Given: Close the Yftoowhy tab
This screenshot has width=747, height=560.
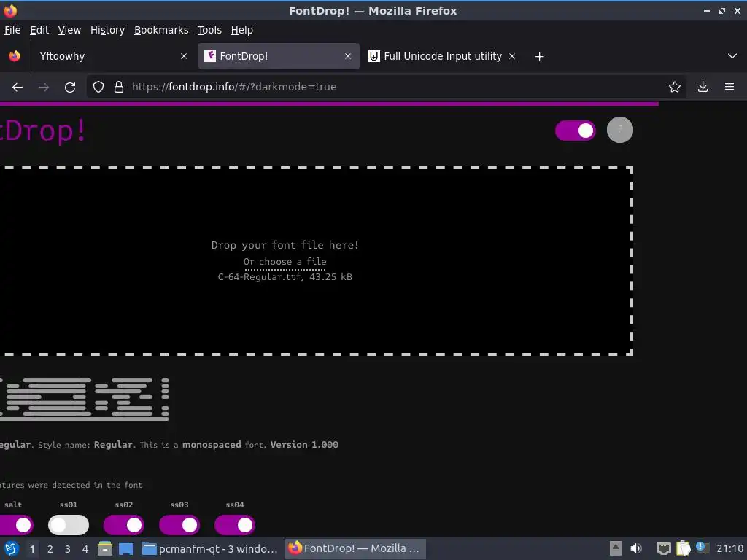Looking at the screenshot, I should [184, 56].
